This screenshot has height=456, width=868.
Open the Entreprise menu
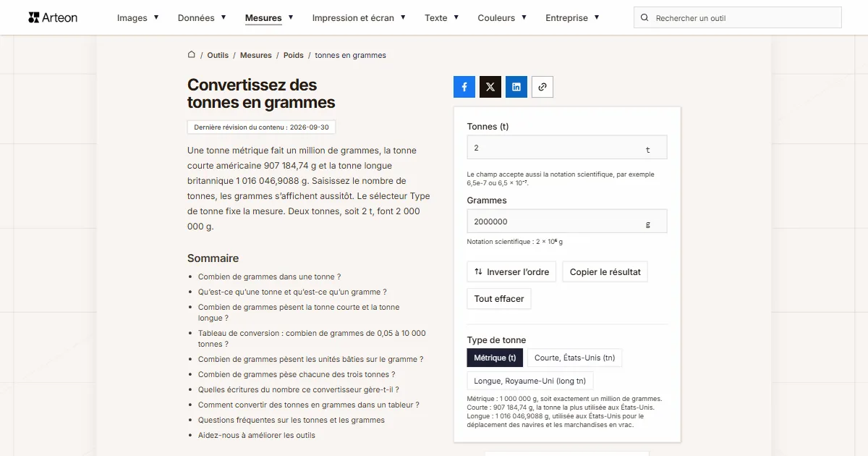pyautogui.click(x=572, y=17)
